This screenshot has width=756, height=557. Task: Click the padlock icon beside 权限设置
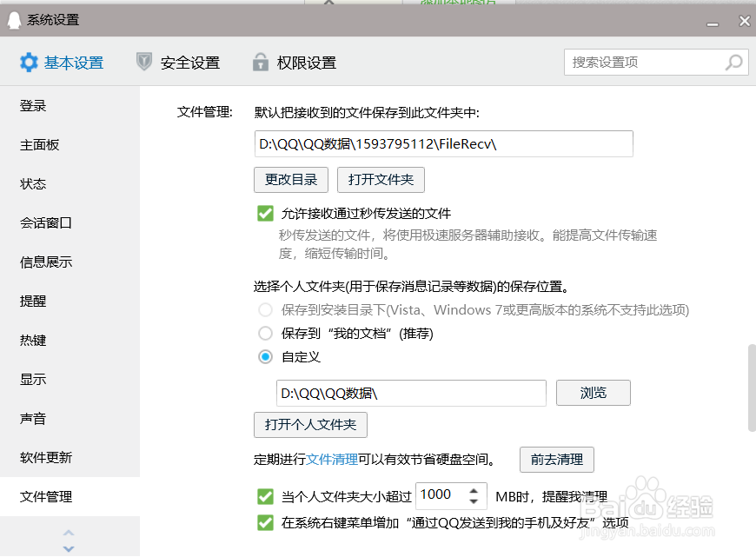click(x=261, y=63)
